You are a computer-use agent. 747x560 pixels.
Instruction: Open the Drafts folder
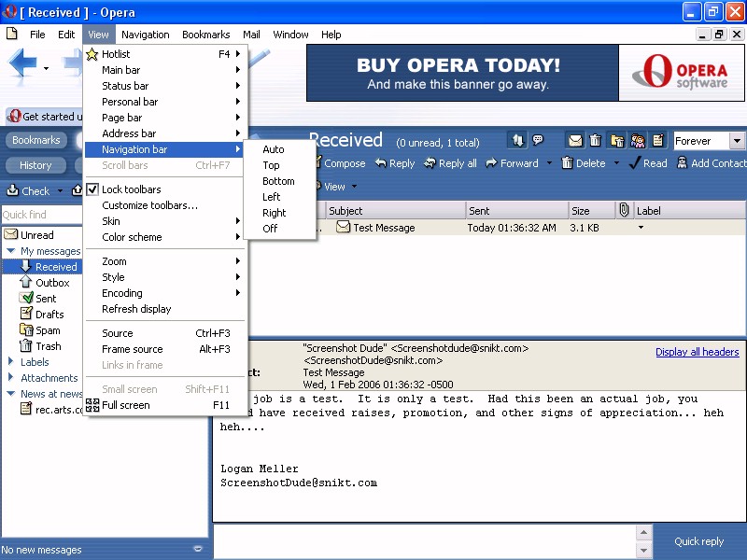pyautogui.click(x=49, y=315)
